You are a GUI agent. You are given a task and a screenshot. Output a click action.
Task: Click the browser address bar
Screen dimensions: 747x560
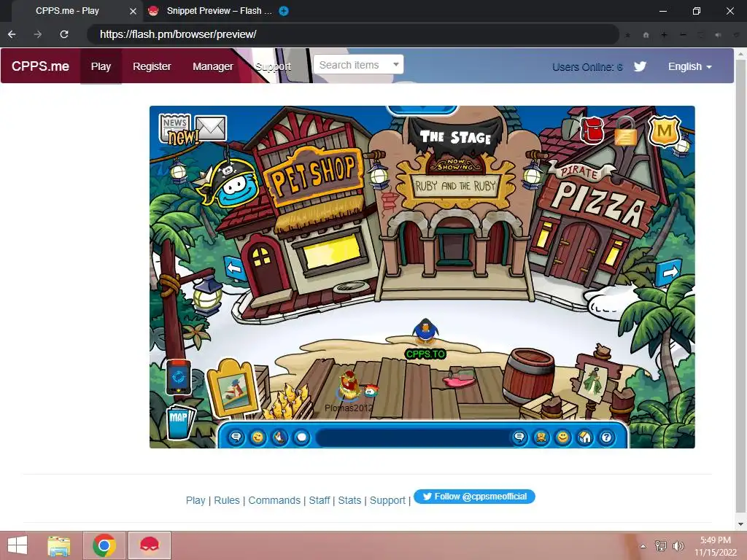coord(352,34)
